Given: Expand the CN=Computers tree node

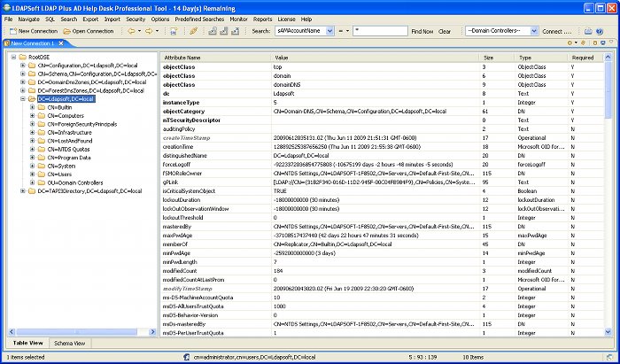Looking at the screenshot, I should 32,116.
